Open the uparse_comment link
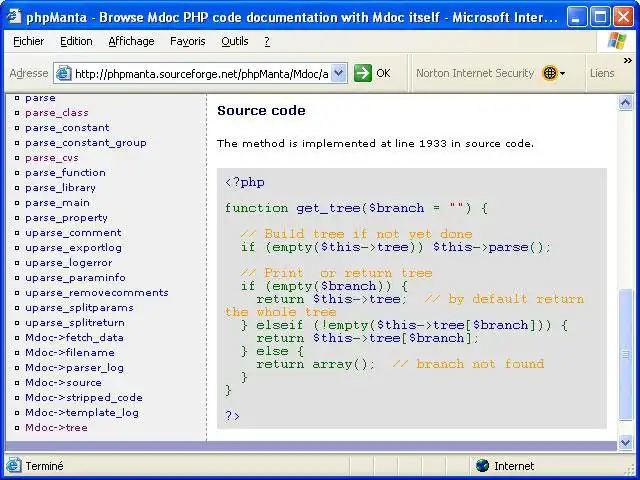This screenshot has width=640, height=480. (x=73, y=233)
